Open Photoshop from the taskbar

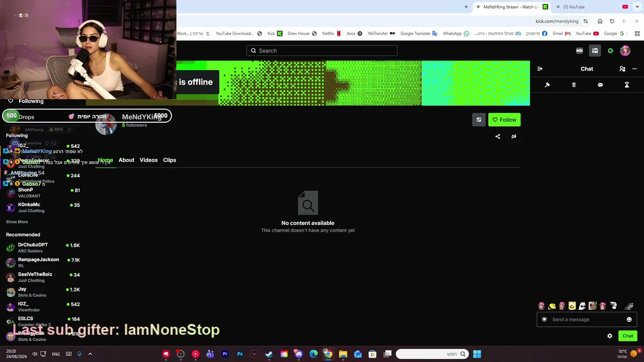point(240,354)
